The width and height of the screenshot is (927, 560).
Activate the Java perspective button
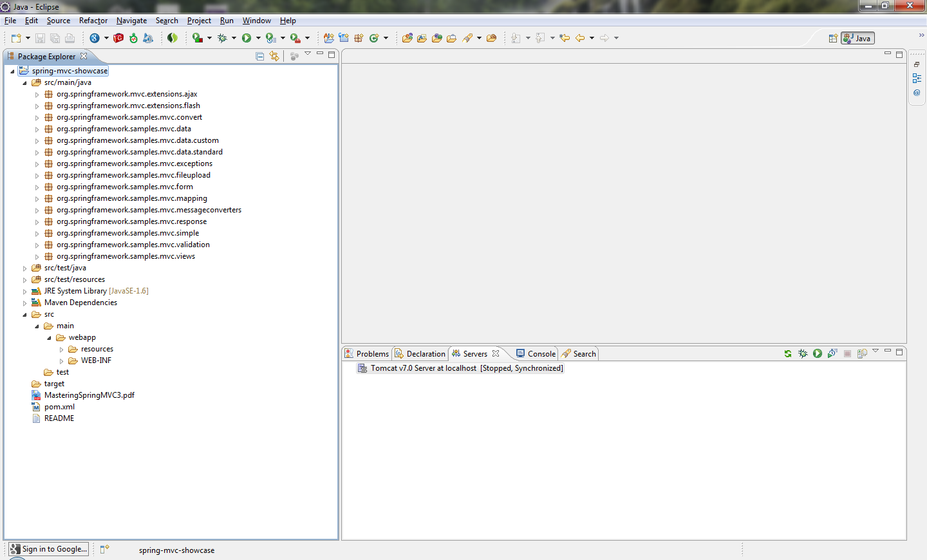[857, 38]
